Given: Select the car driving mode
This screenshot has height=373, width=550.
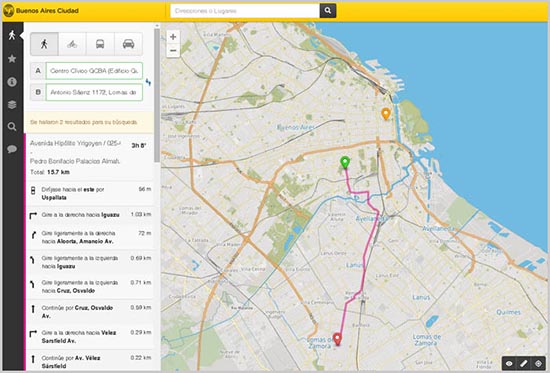Looking at the screenshot, I should 128,44.
